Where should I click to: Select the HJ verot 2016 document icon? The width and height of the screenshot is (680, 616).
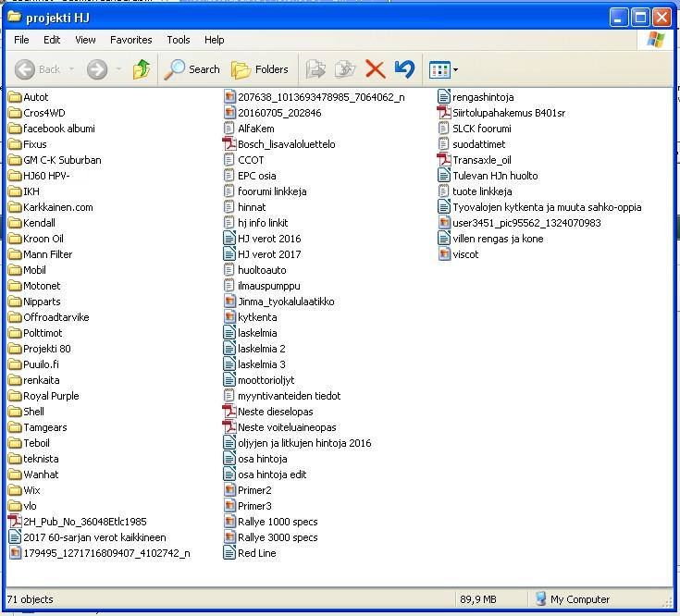click(x=229, y=239)
